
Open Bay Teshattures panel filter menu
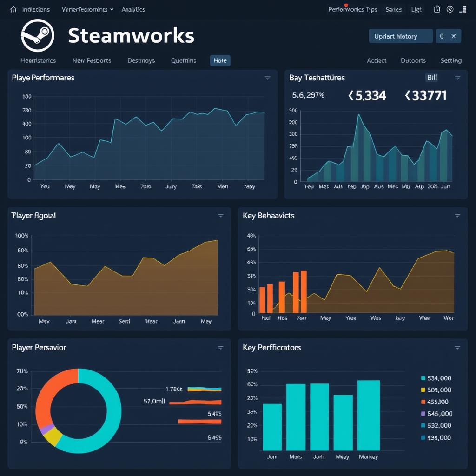tap(457, 78)
